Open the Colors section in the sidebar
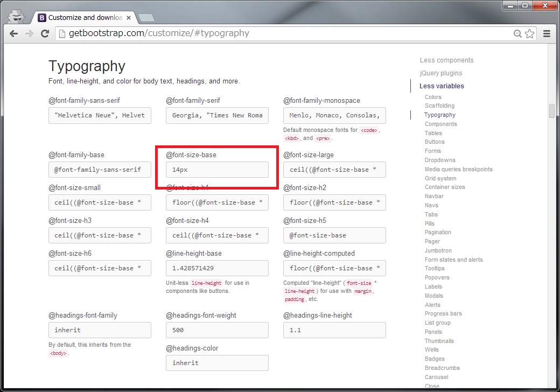The width and height of the screenshot is (560, 392). pyautogui.click(x=433, y=97)
